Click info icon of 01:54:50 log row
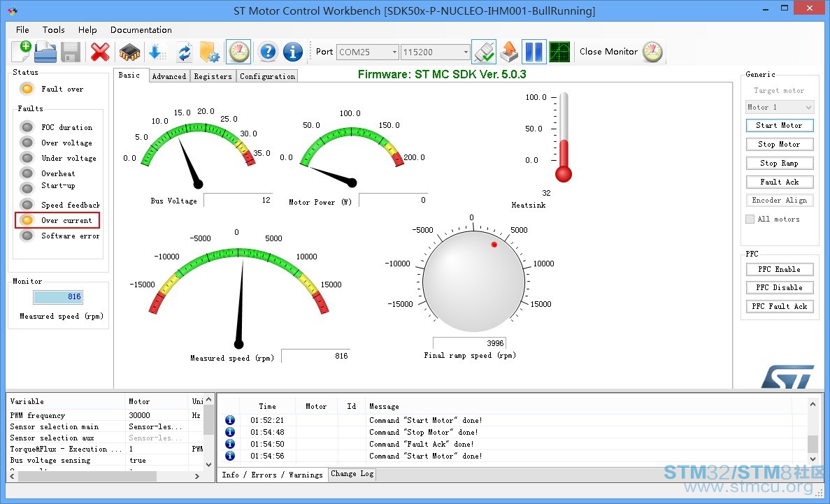Viewport: 830px width, 504px height. 230,444
